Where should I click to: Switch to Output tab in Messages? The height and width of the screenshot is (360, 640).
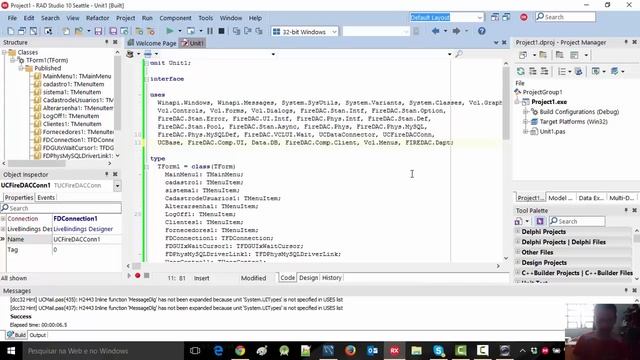pos(38,335)
